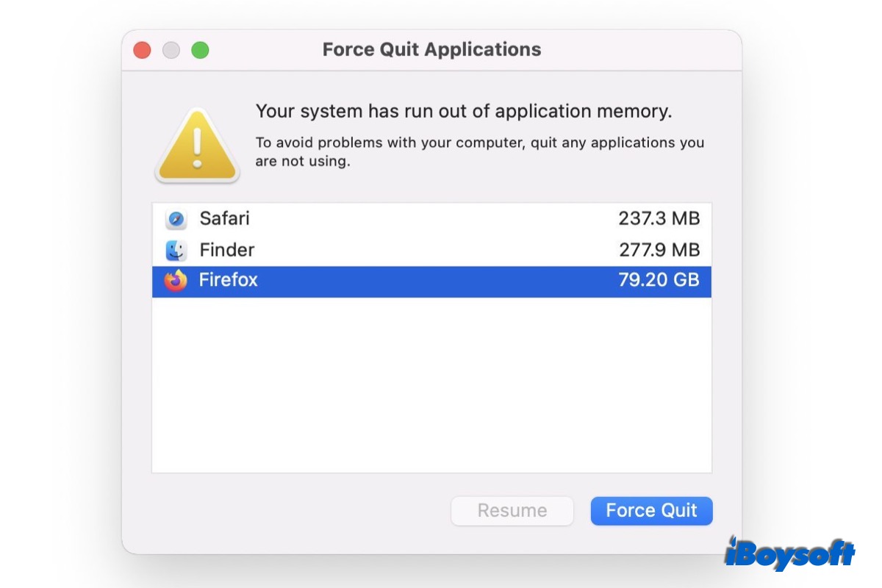The image size is (882, 588).
Task: Click the Finder face icon
Action: 176,250
